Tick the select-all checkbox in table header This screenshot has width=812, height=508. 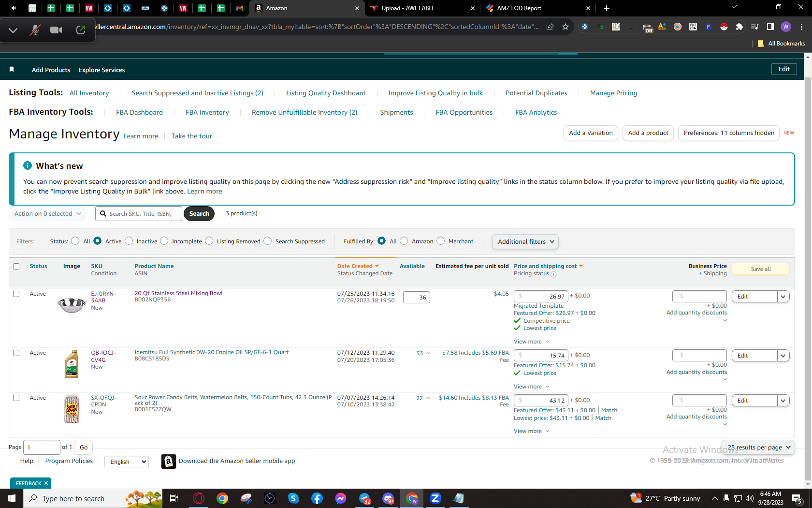(x=16, y=267)
